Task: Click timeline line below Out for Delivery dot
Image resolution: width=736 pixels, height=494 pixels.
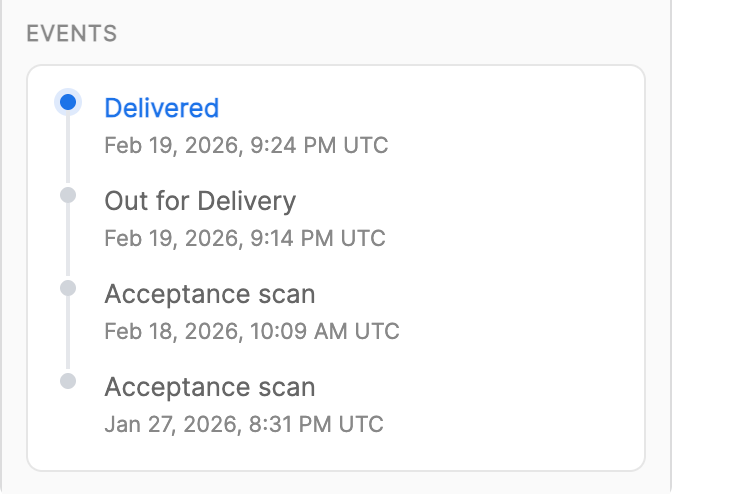Action: (68, 242)
